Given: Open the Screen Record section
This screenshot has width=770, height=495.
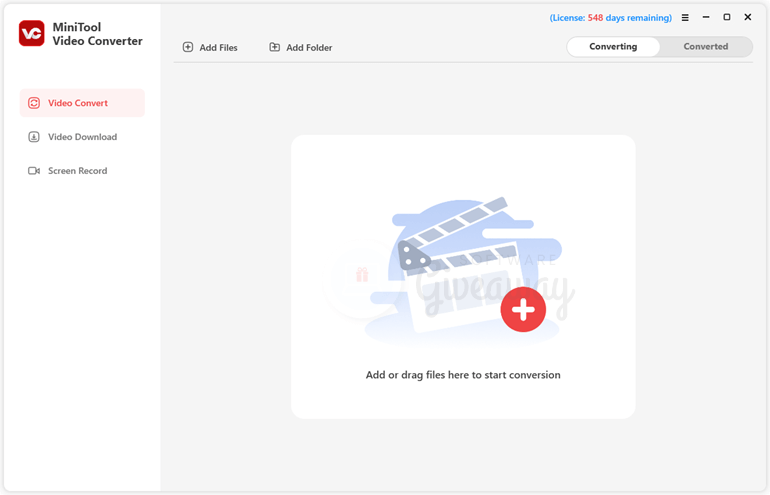Looking at the screenshot, I should pos(82,171).
